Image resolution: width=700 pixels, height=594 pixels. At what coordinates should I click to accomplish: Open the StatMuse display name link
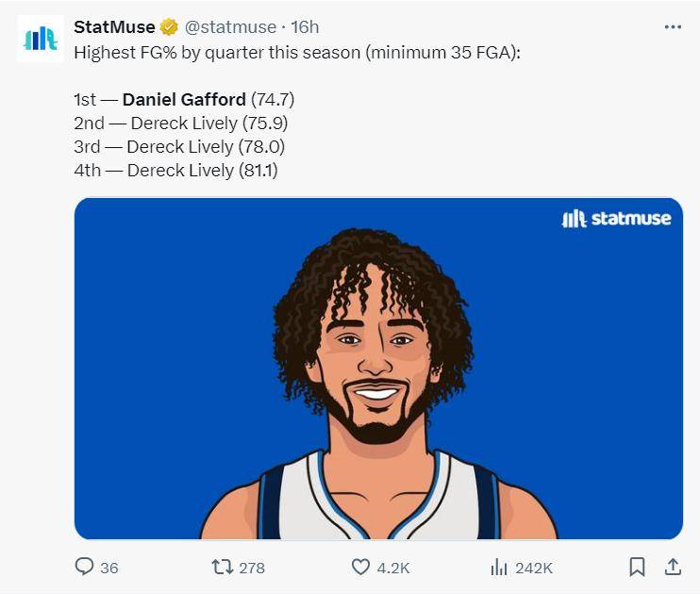pyautogui.click(x=114, y=26)
